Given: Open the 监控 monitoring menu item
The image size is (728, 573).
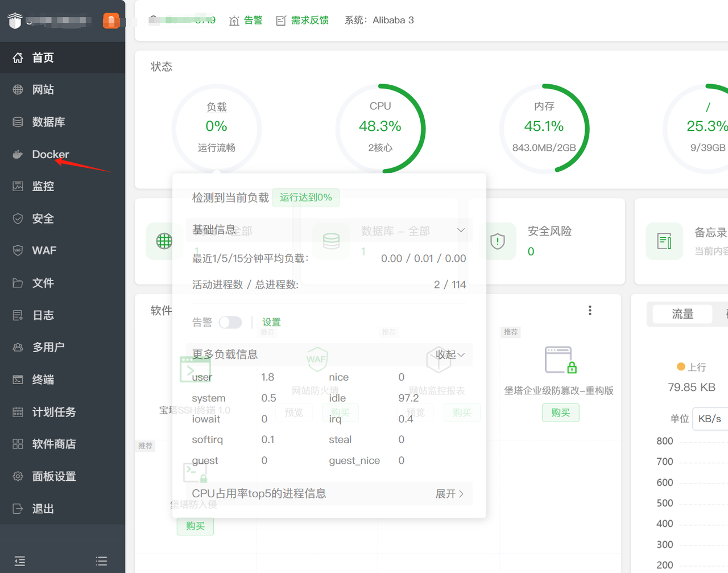Looking at the screenshot, I should point(63,186).
